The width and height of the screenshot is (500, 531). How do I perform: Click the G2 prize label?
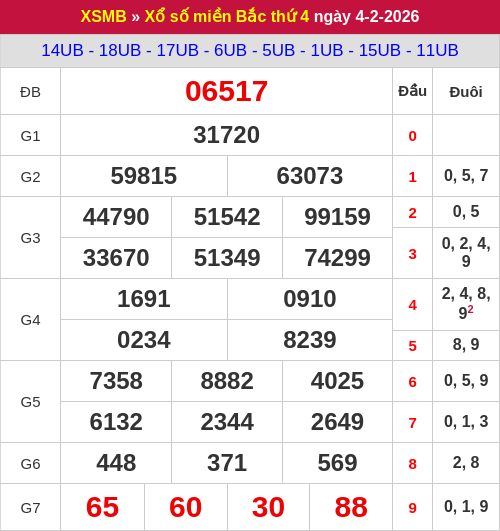30,177
